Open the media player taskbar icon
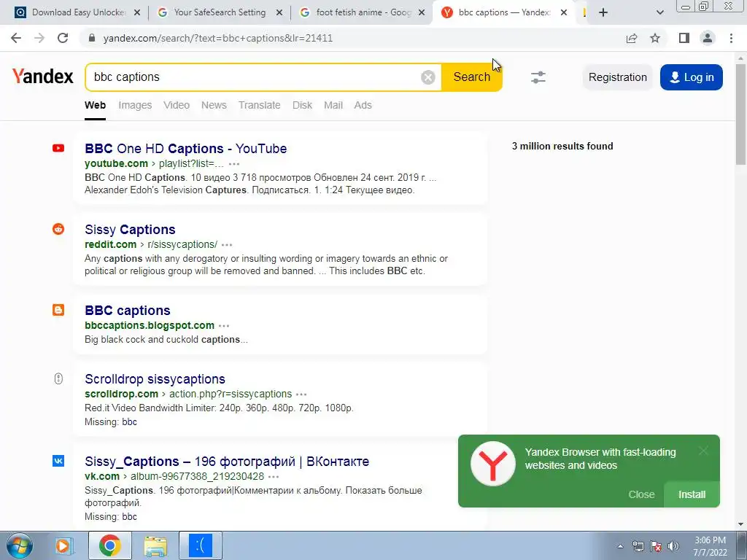747x560 pixels. pyautogui.click(x=63, y=545)
